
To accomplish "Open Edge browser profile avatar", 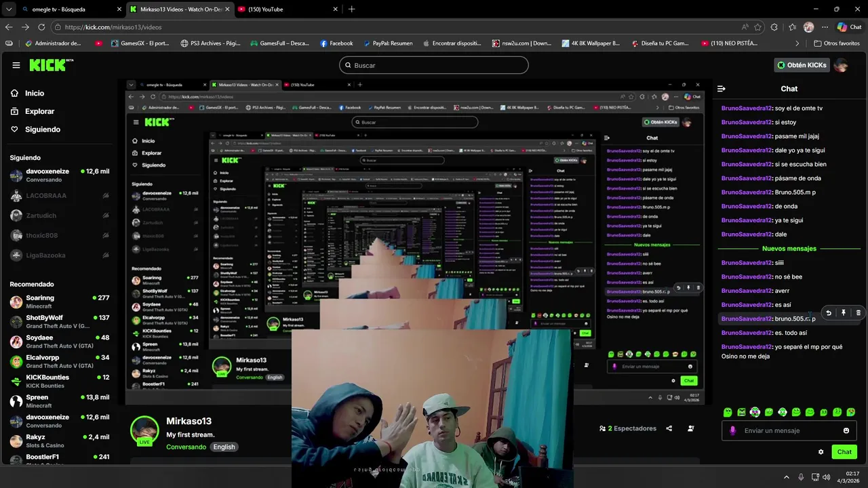I will (808, 27).
